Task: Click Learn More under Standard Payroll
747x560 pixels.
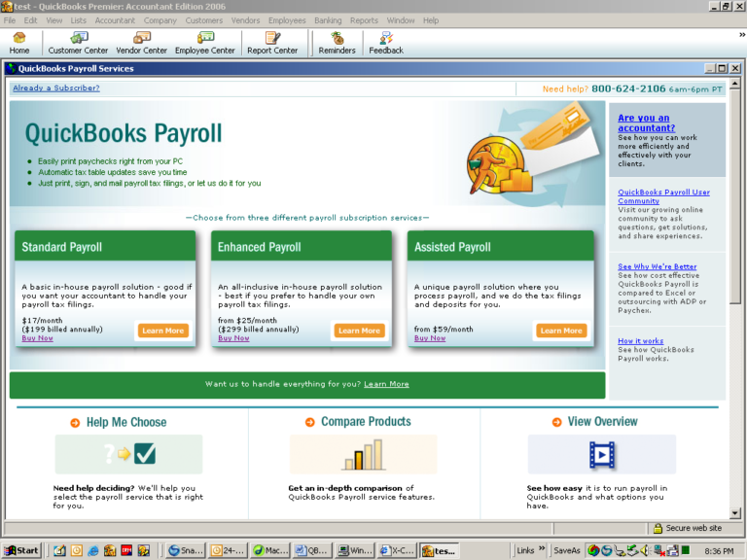Action: (163, 331)
